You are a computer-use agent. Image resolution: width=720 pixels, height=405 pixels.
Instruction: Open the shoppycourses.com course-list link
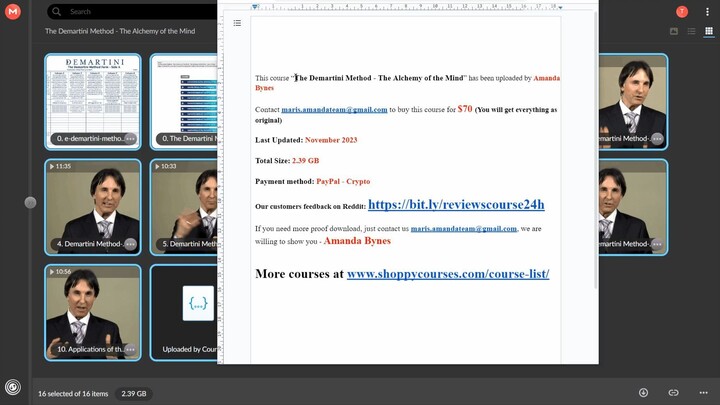pos(447,274)
